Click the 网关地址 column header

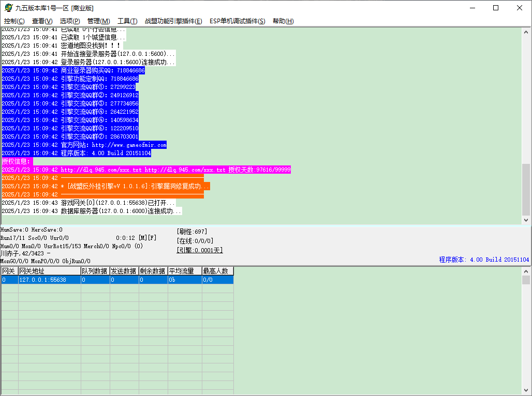point(50,271)
